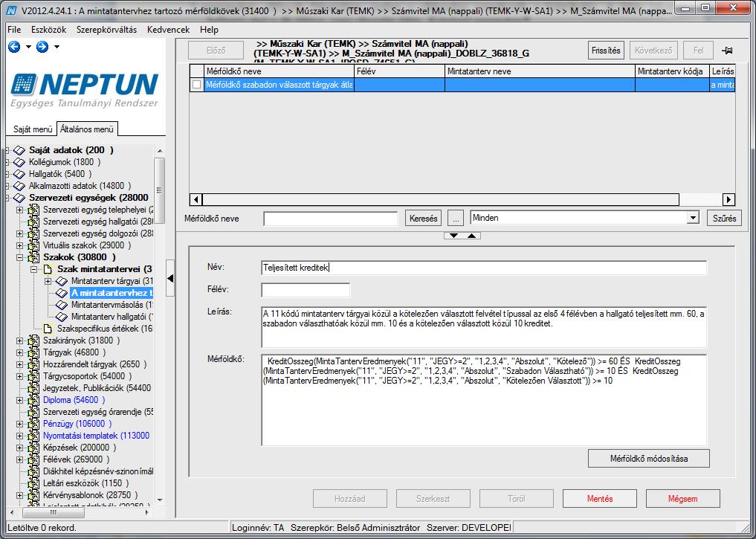Open the Kedvencek menu
This screenshot has width=756, height=539.
pos(168,30)
